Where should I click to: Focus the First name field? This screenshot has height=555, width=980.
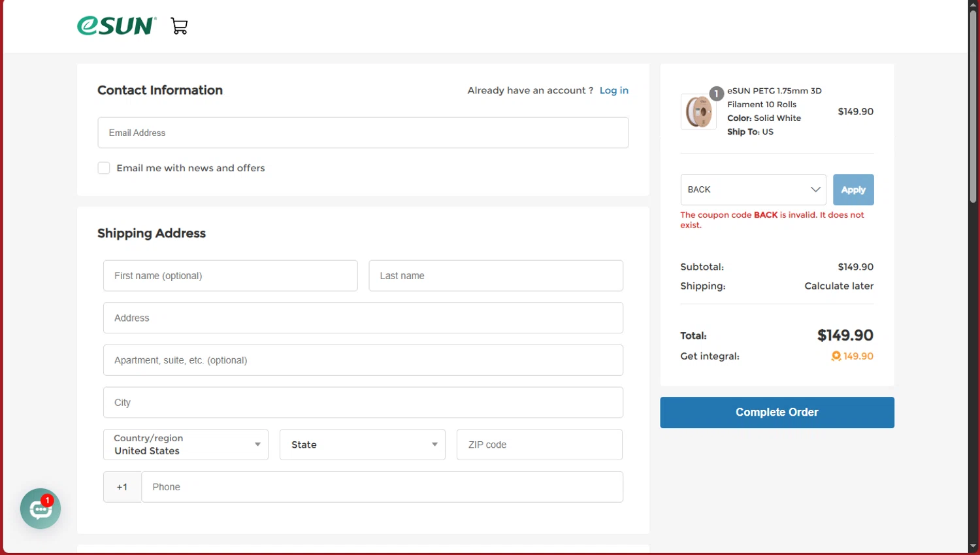[x=231, y=276]
